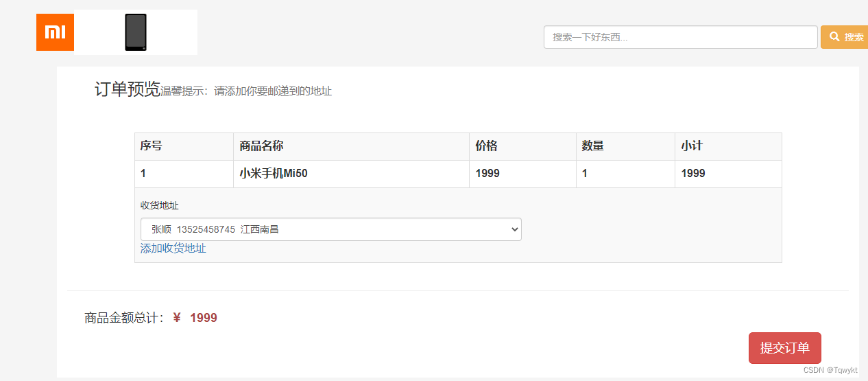The image size is (868, 381).
Task: Click the 订单预览 heading
Action: (x=128, y=89)
